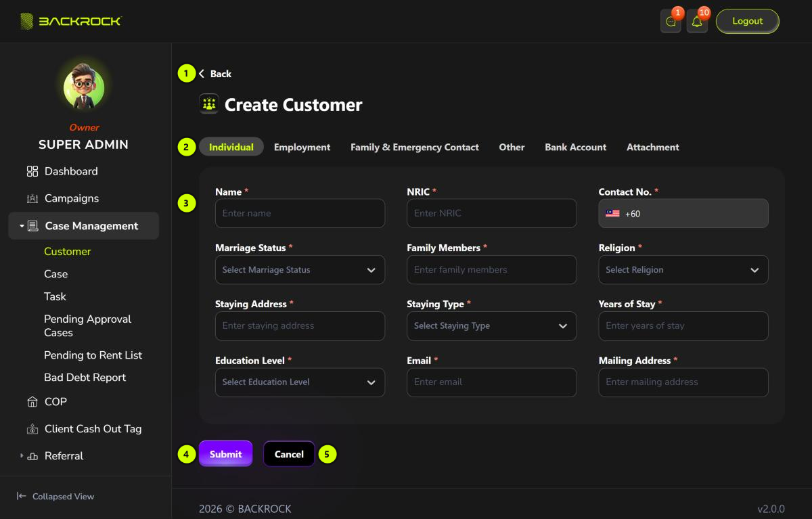The width and height of the screenshot is (812, 519).
Task: Toggle the Collapsed View sidebar
Action: [x=55, y=496]
